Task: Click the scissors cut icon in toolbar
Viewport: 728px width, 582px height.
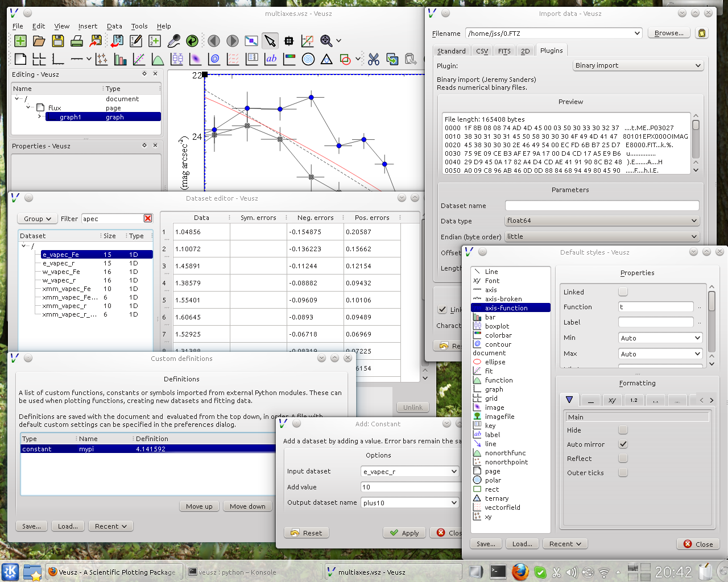Action: 374,59
